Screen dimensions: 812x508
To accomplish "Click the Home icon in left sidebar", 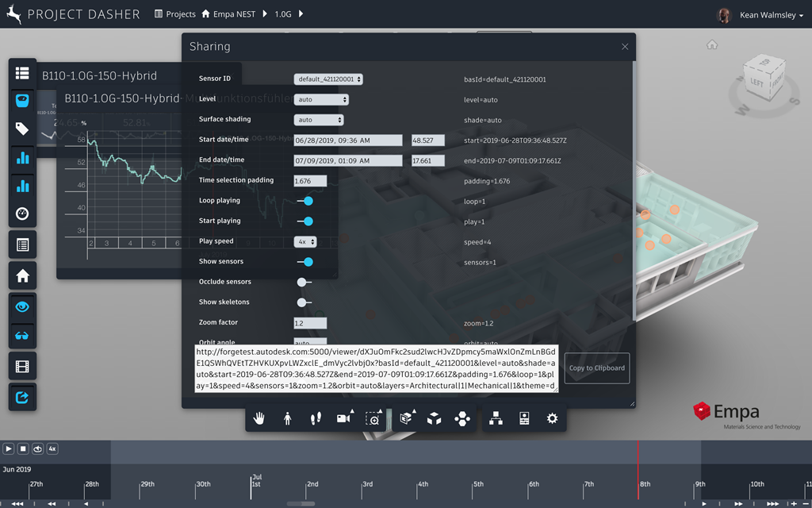I will tap(22, 276).
